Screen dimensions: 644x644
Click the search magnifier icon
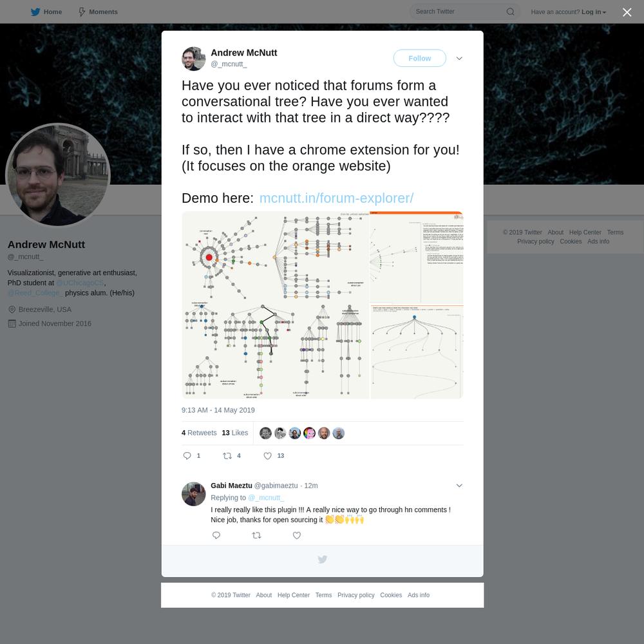click(x=510, y=12)
